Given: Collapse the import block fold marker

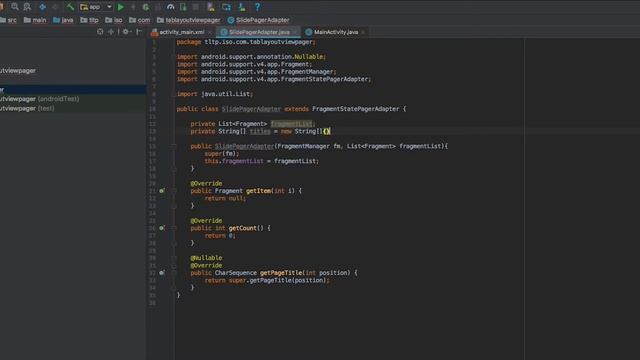Looking at the screenshot, I should (173, 57).
